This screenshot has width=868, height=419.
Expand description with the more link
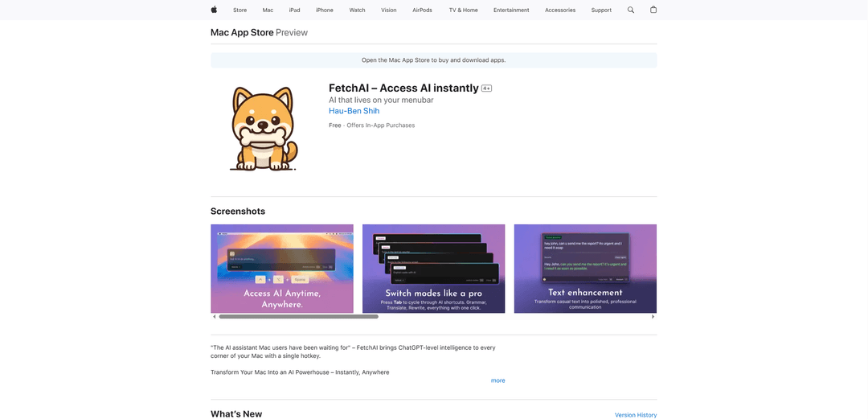[497, 380]
